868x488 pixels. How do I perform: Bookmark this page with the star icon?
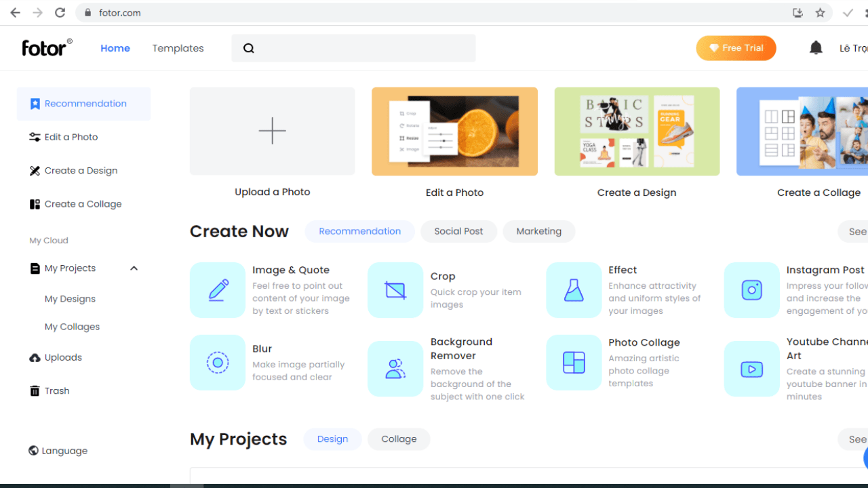tap(820, 12)
